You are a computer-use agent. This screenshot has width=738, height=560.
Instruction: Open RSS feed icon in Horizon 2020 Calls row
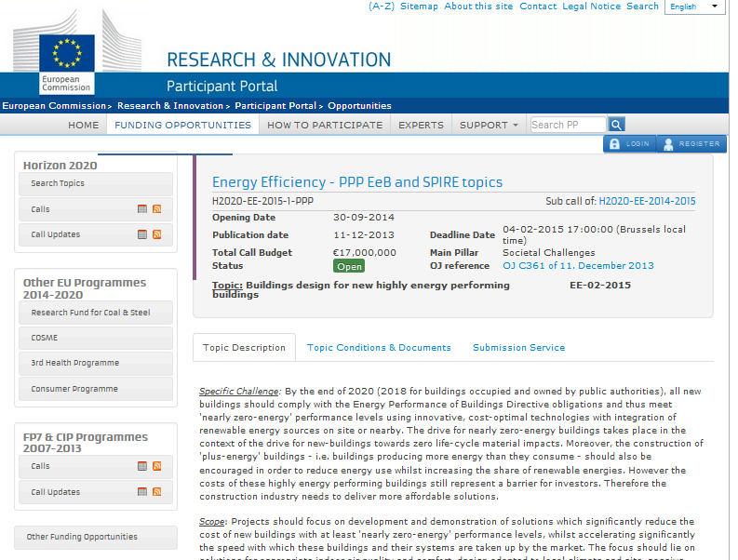(x=157, y=209)
